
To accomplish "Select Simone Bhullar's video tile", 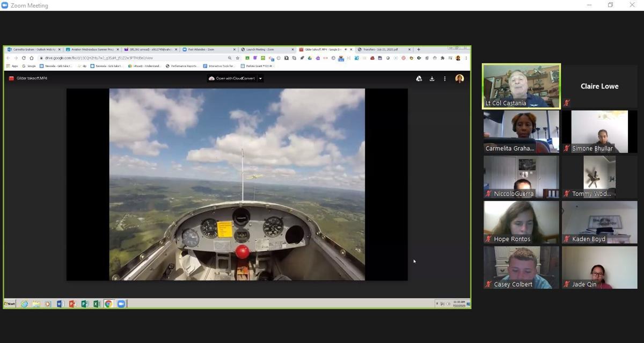I will pyautogui.click(x=599, y=132).
